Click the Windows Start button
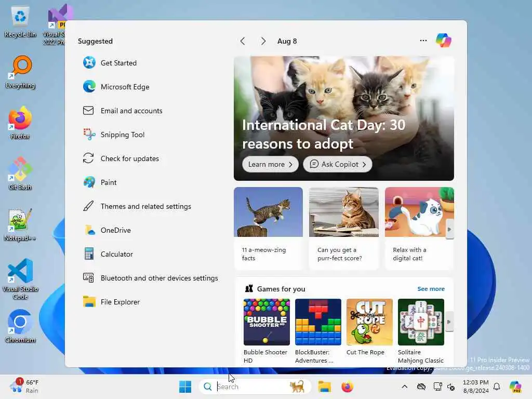Viewport: 532px width, 399px height. click(x=185, y=387)
